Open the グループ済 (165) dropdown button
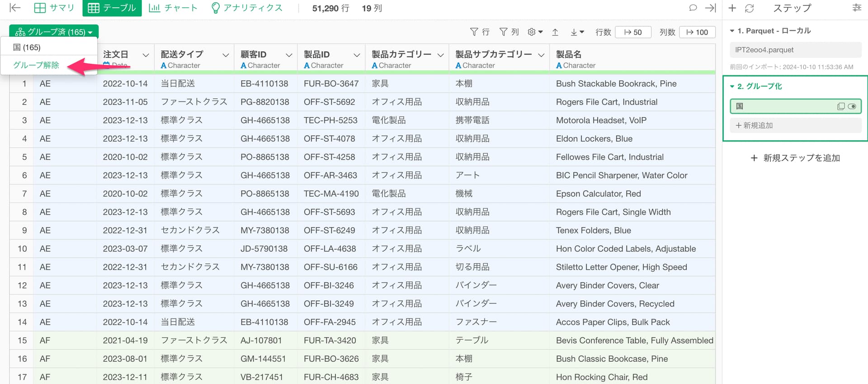The height and width of the screenshot is (384, 868). tap(54, 32)
